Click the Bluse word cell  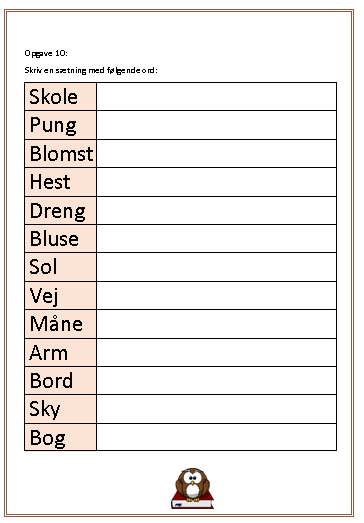coord(60,238)
